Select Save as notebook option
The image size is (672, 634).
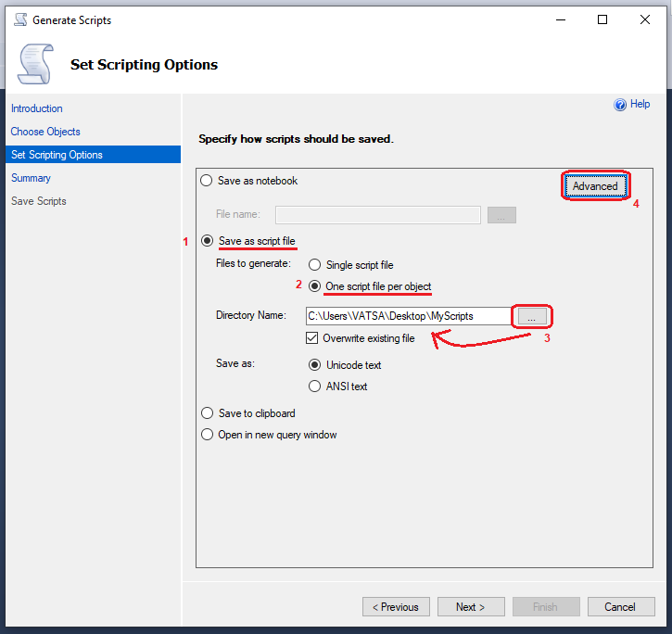click(207, 182)
